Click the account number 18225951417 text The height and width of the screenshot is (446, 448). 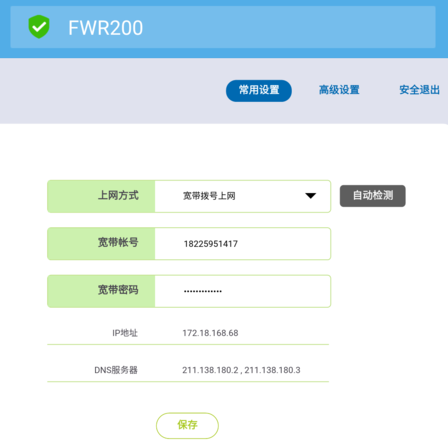[x=211, y=244]
